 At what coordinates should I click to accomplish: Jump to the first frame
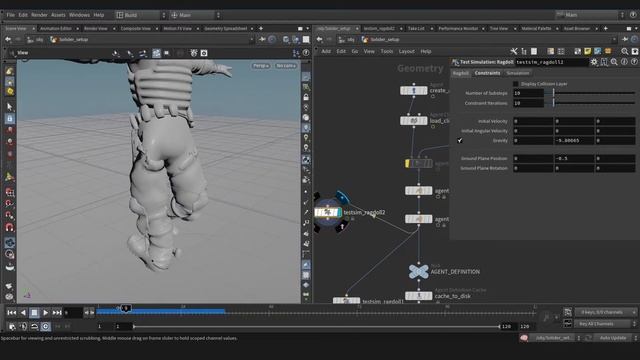point(11,313)
